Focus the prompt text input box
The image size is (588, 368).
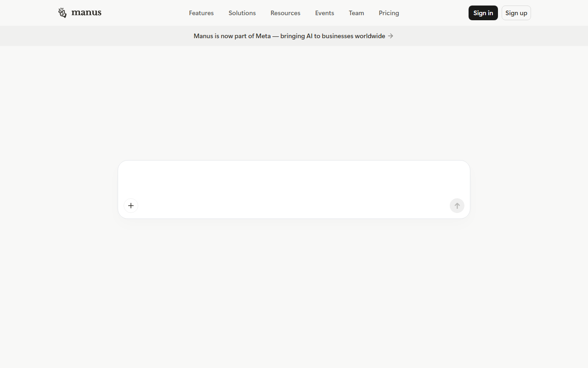pos(294,179)
